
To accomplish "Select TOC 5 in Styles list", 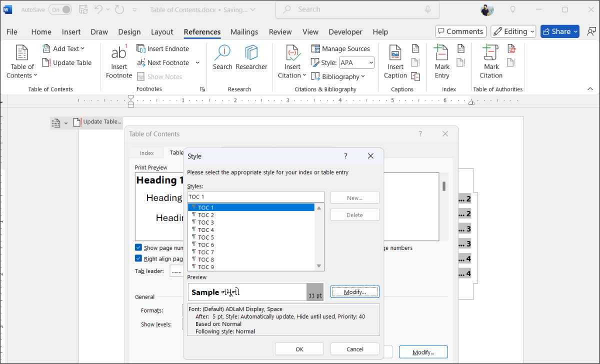I will 251,237.
